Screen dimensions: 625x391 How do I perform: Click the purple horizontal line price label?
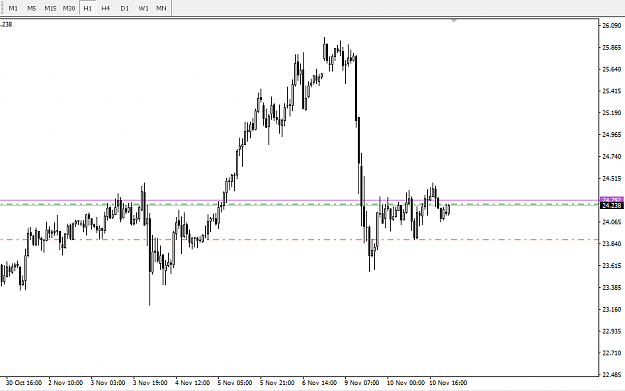coord(611,199)
